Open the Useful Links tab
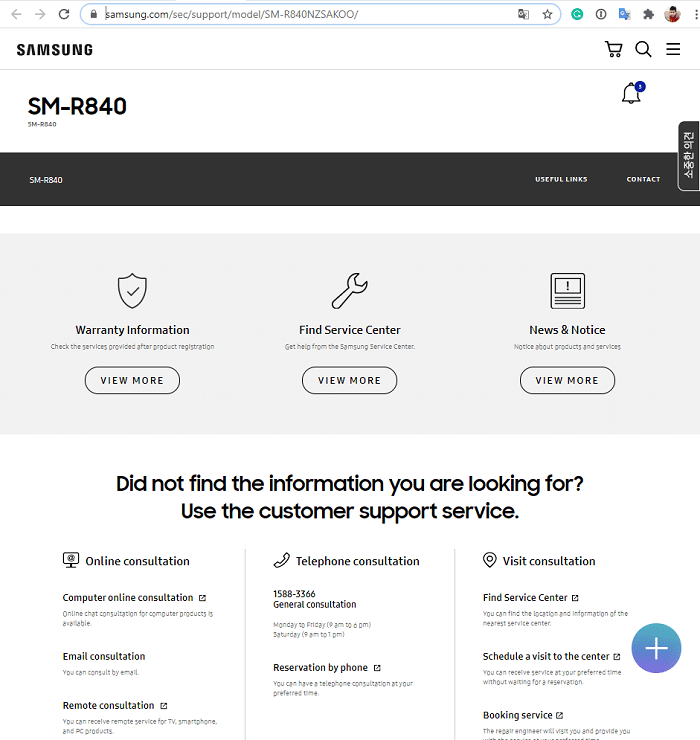The width and height of the screenshot is (700, 740). 561,179
